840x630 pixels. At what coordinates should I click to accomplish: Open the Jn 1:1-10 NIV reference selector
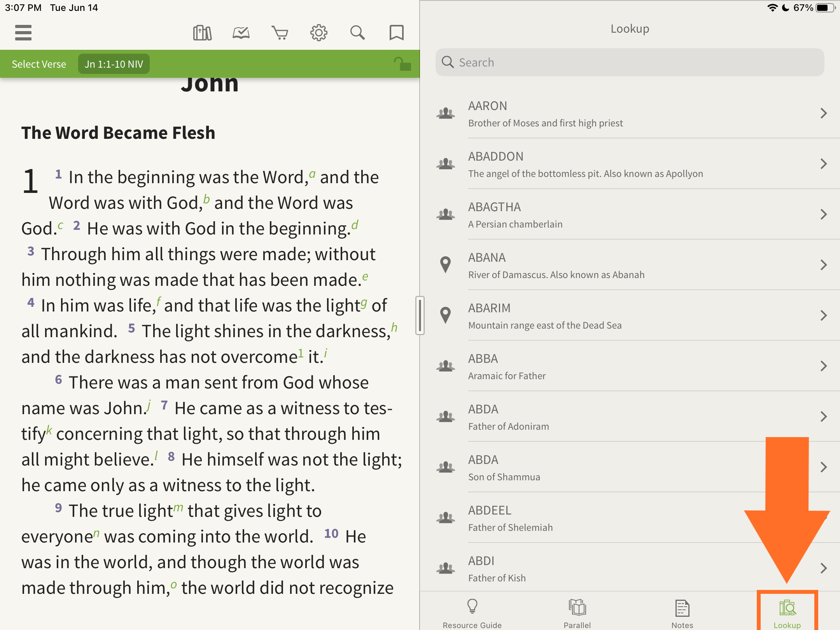click(x=114, y=64)
